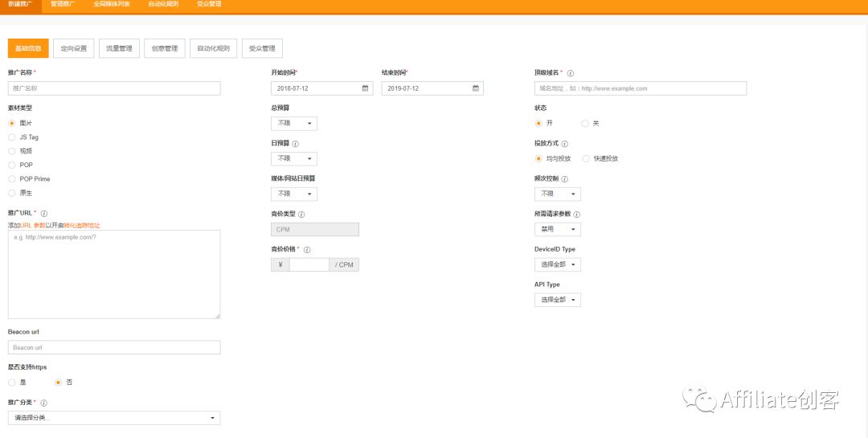This screenshot has height=438, width=868.
Task: Select the 原生 material type
Action: tap(11, 193)
